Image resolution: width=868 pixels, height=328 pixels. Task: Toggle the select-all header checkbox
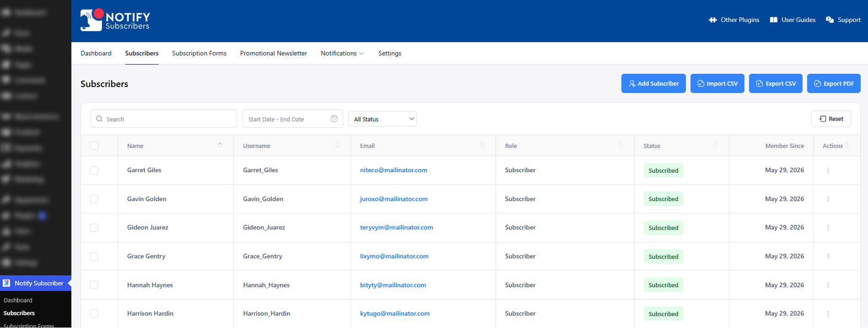coord(94,146)
